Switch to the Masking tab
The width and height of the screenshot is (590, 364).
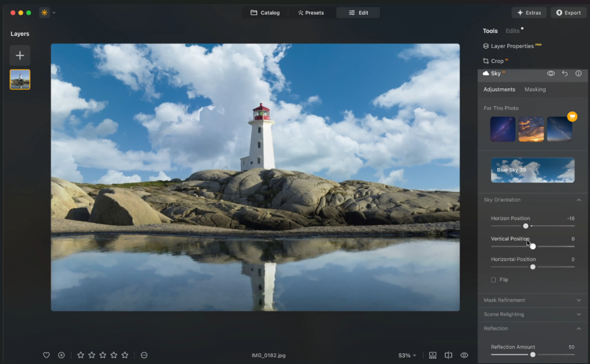coord(535,90)
